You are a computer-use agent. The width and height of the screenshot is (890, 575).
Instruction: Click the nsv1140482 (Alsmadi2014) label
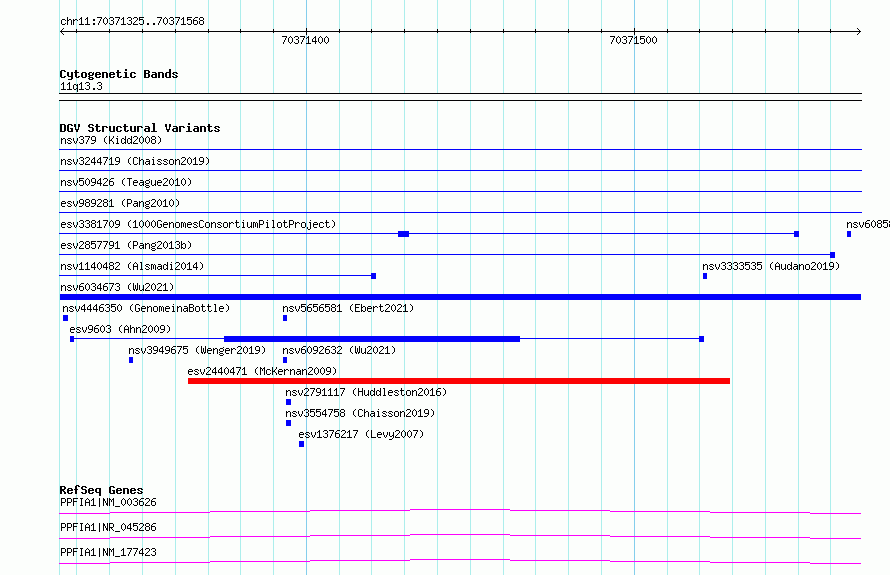point(132,266)
